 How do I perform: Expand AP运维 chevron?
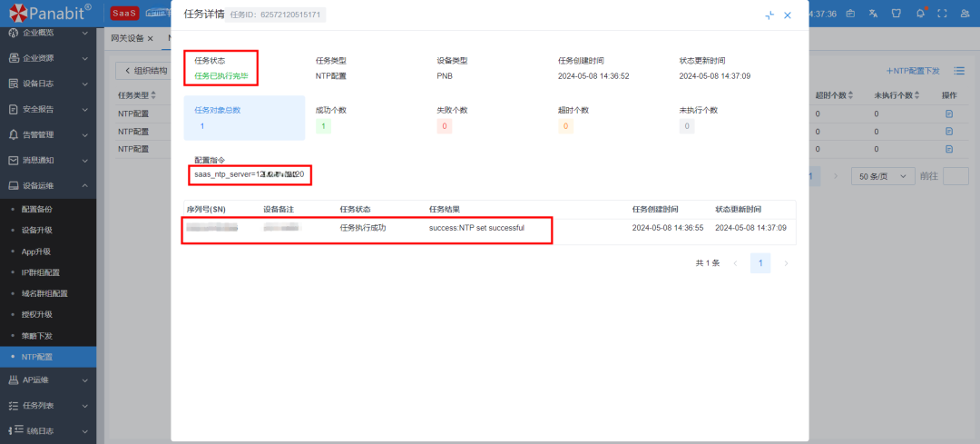click(x=85, y=380)
